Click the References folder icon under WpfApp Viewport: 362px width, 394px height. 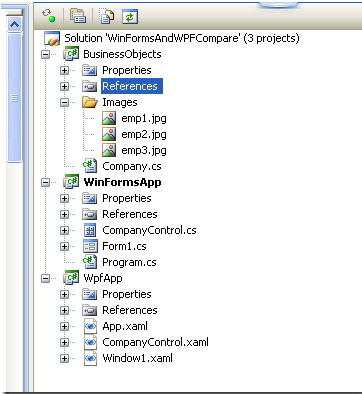point(90,310)
